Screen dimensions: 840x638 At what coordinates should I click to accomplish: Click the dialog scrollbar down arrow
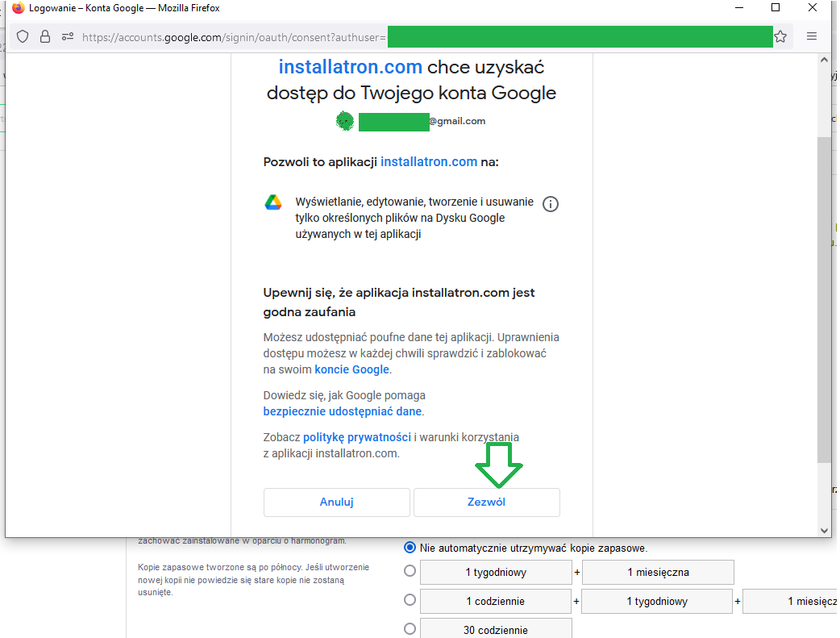[824, 530]
